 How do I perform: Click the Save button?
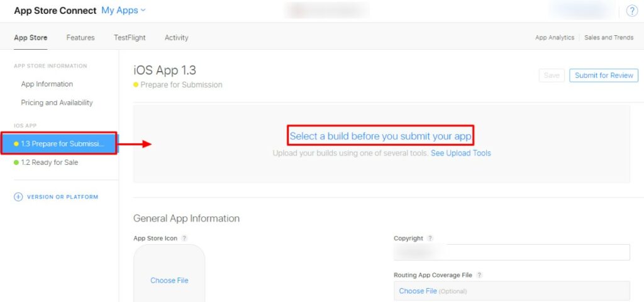552,75
